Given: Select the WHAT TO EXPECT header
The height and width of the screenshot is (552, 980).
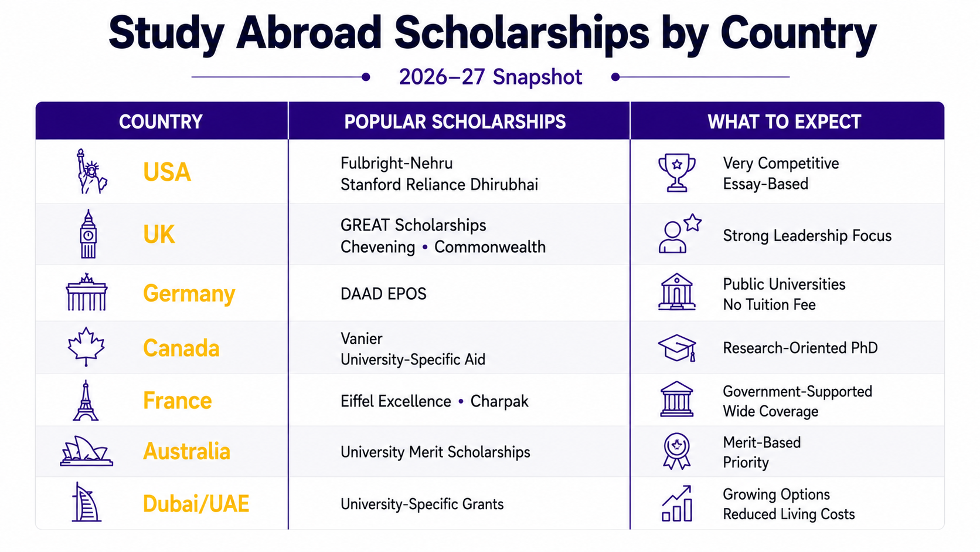Looking at the screenshot, I should click(784, 121).
